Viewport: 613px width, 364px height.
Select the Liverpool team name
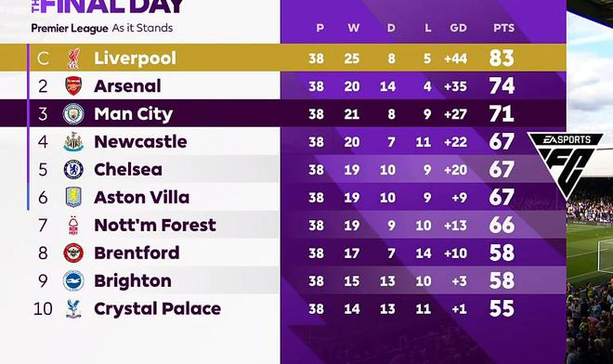[x=136, y=58]
